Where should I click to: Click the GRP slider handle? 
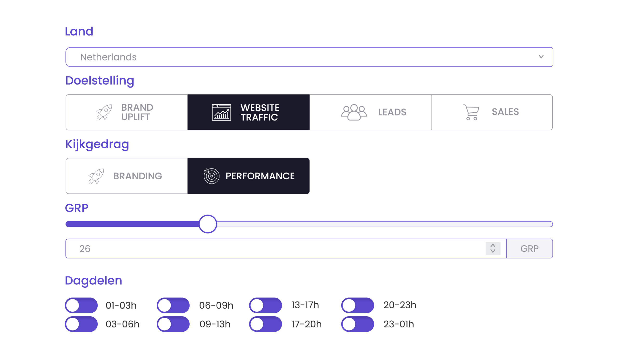[x=208, y=224]
